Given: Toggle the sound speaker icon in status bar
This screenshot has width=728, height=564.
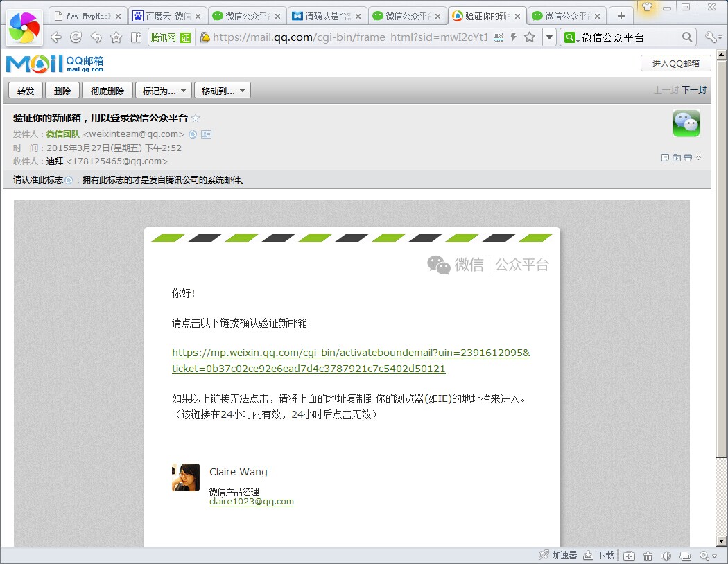Looking at the screenshot, I should [666, 556].
